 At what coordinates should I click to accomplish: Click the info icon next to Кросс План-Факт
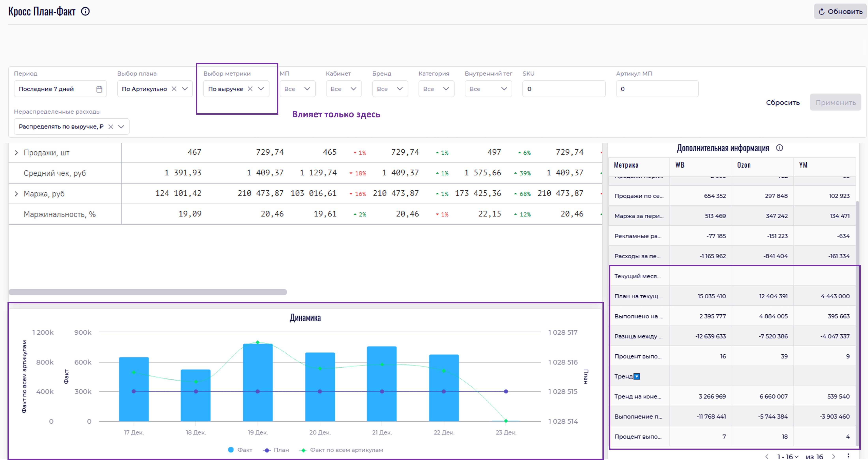click(86, 11)
